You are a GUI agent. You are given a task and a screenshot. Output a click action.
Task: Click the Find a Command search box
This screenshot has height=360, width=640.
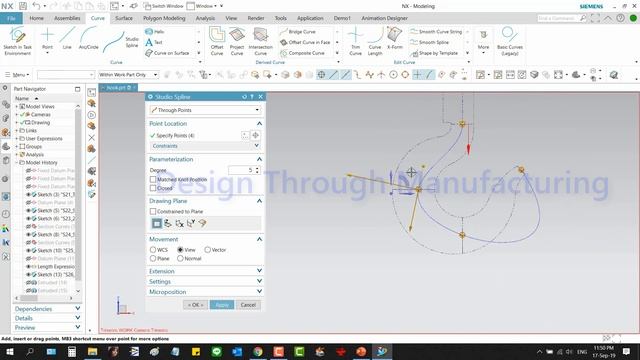click(562, 18)
